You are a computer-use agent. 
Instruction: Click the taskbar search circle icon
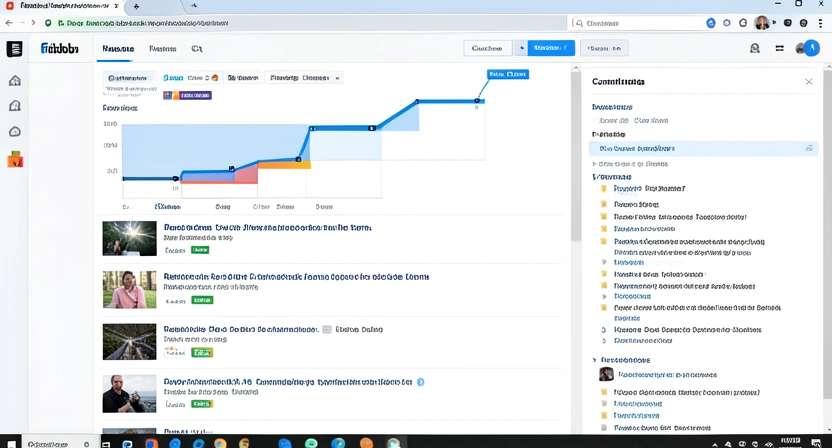tap(86, 444)
